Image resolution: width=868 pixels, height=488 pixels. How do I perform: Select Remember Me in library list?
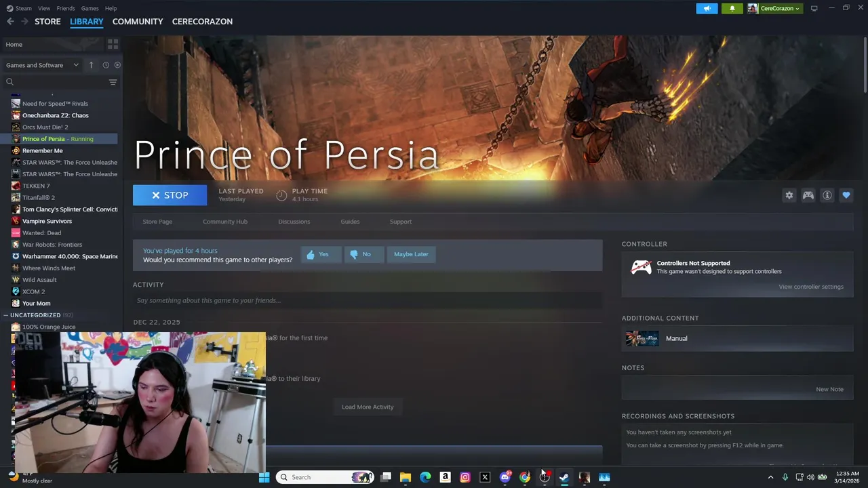42,150
